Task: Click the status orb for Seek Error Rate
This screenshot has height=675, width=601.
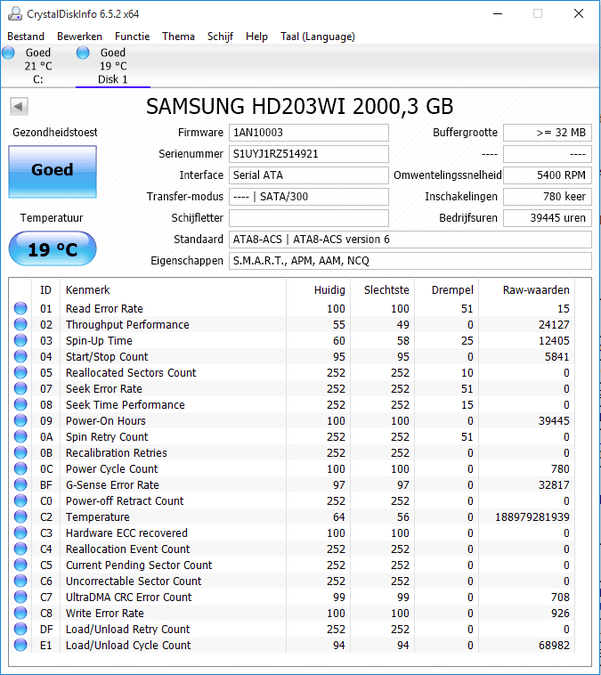Action: tap(20, 388)
